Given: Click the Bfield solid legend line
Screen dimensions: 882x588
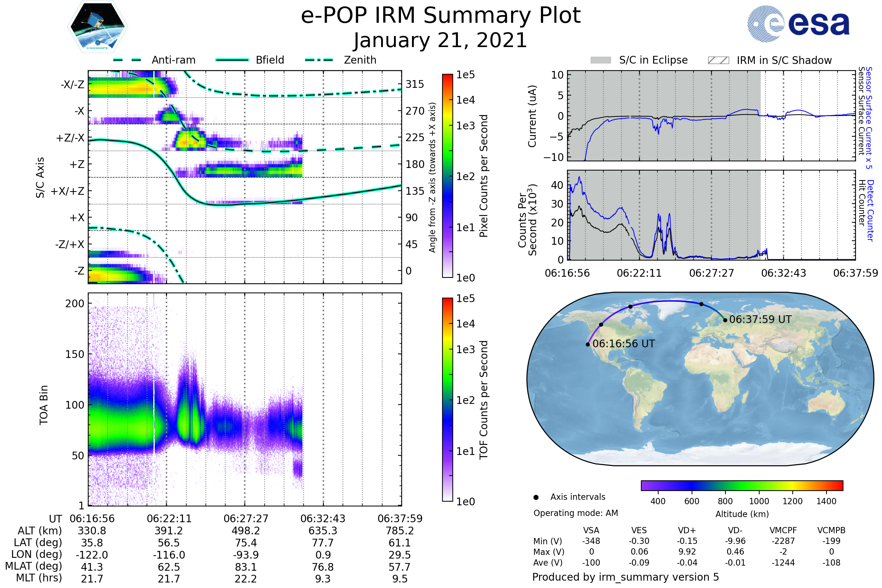Looking at the screenshot, I should [232, 60].
